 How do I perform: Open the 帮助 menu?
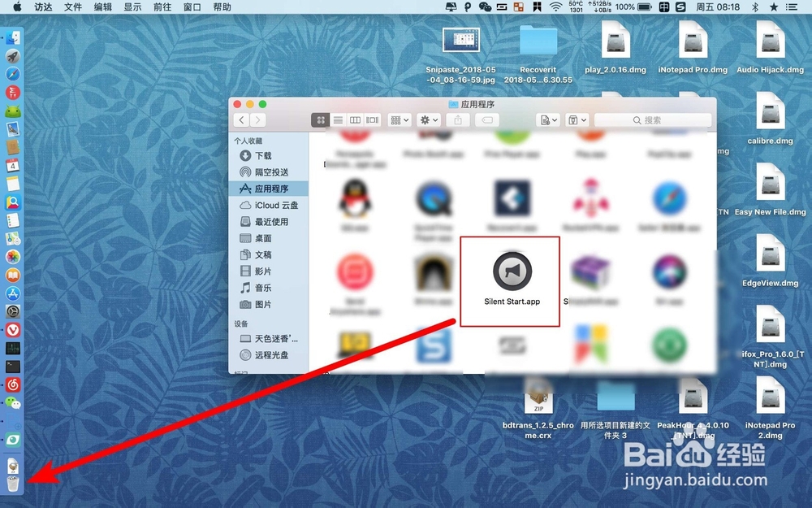click(x=222, y=7)
